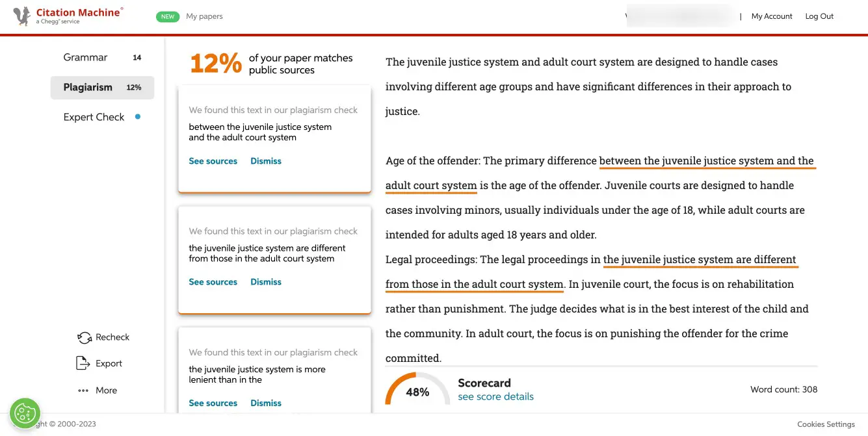Go to My Account
The height and width of the screenshot is (436, 868).
point(772,16)
